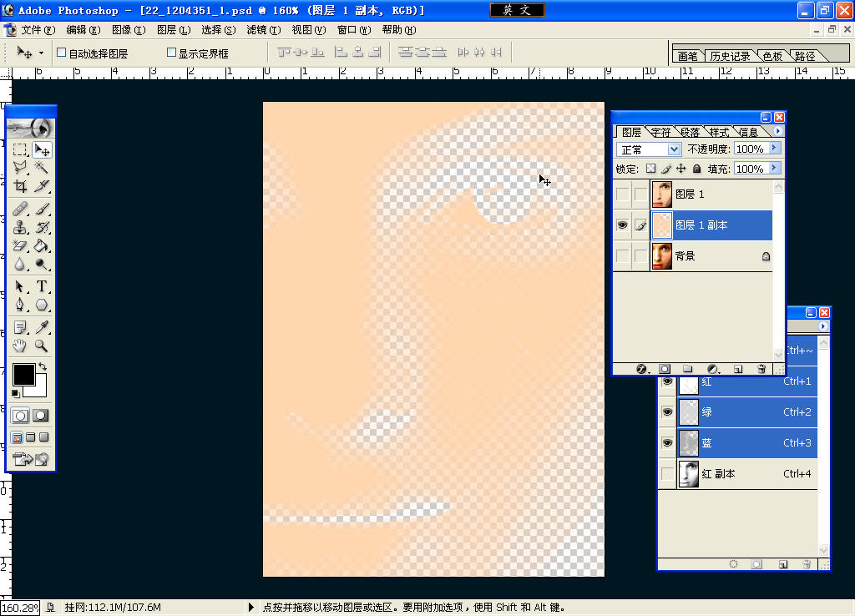Image resolution: width=855 pixels, height=616 pixels.
Task: Select the Brush tool
Action: pyautogui.click(x=42, y=209)
